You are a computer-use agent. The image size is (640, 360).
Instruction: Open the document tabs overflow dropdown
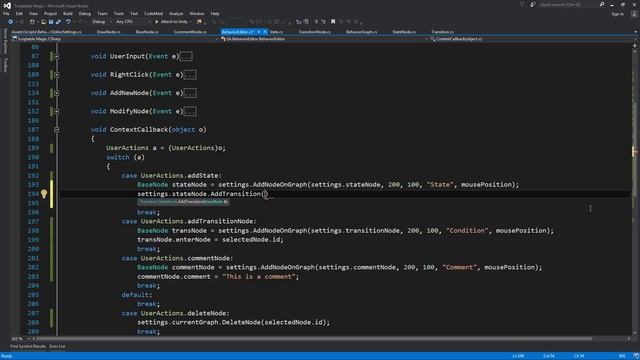coord(636,32)
